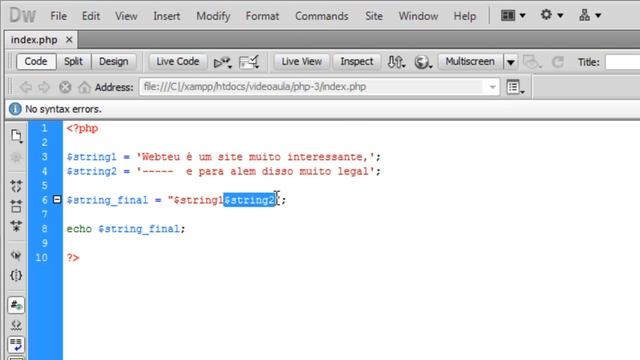Open the Extend Dreamweaver gear menu
Image resolution: width=640 pixels, height=360 pixels.
point(551,16)
